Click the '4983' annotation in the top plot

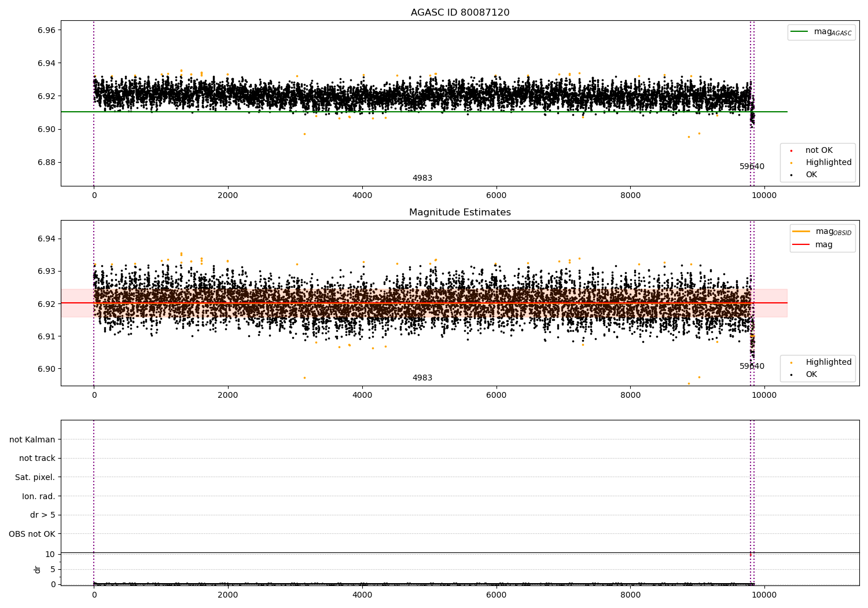(422, 178)
